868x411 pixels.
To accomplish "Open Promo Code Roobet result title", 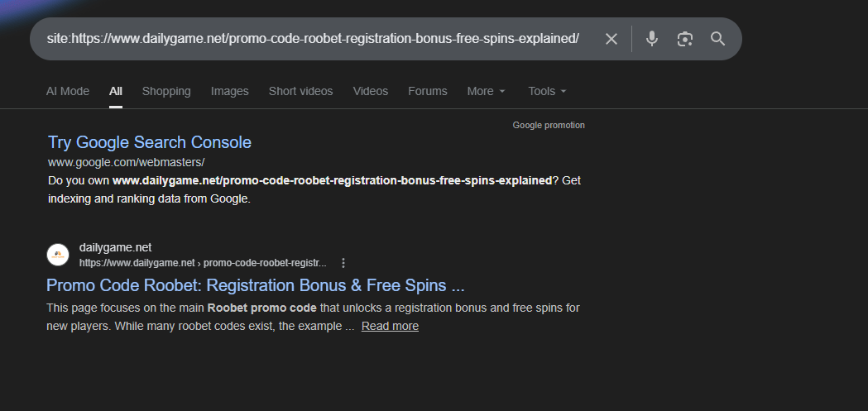I will pyautogui.click(x=256, y=285).
